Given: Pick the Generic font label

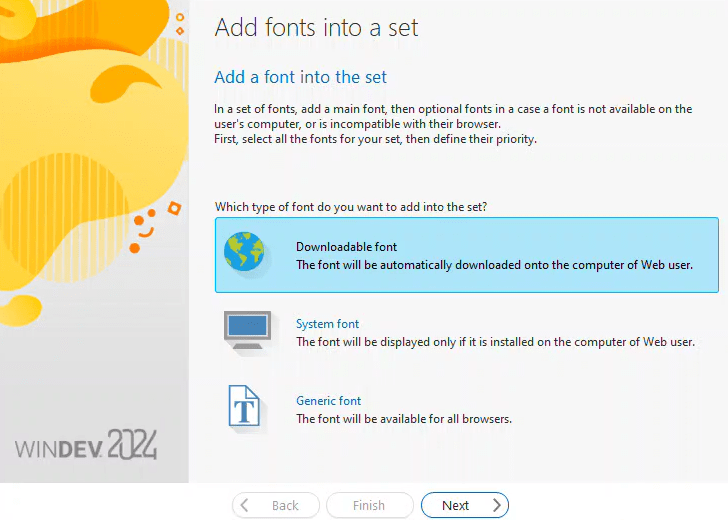Looking at the screenshot, I should (328, 401).
